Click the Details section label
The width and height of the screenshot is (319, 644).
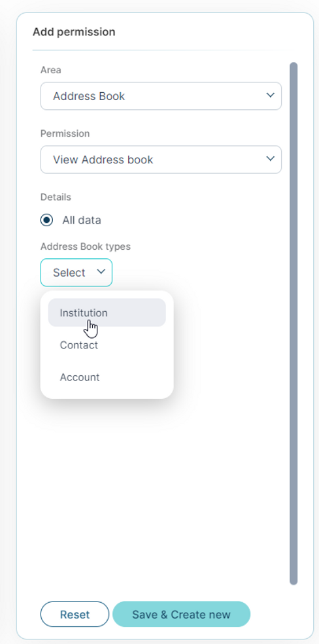click(x=56, y=197)
